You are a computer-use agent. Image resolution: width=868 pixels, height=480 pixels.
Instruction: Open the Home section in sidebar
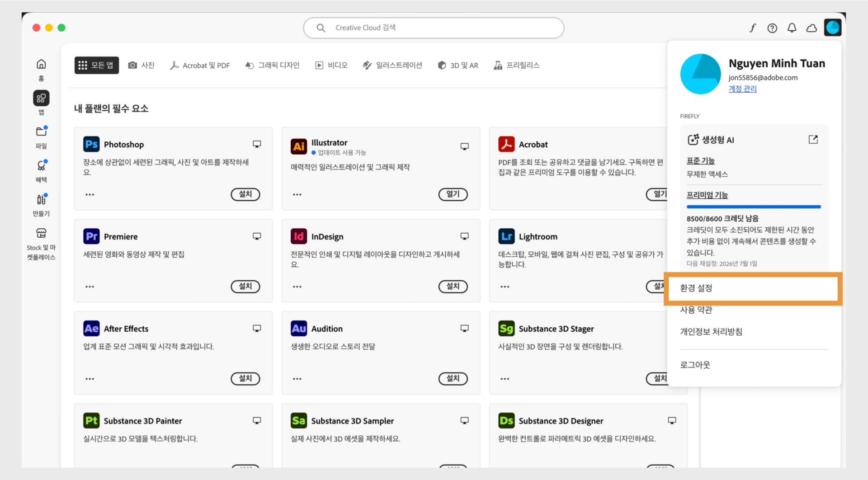pos(41,70)
